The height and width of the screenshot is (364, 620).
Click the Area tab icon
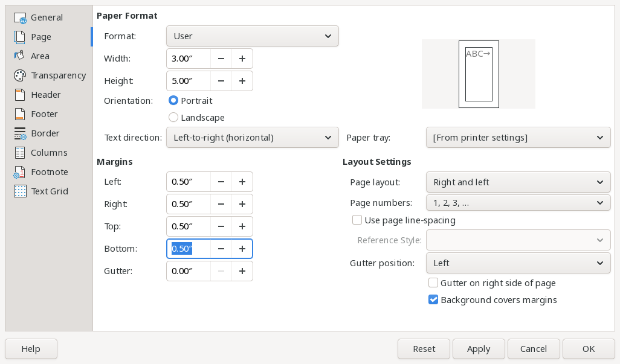[x=20, y=56]
